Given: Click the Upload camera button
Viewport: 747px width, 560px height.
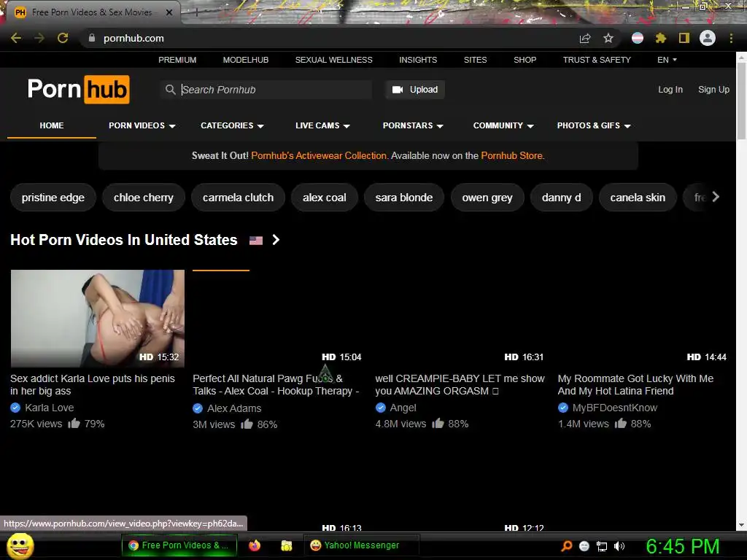Looking at the screenshot, I should (415, 90).
